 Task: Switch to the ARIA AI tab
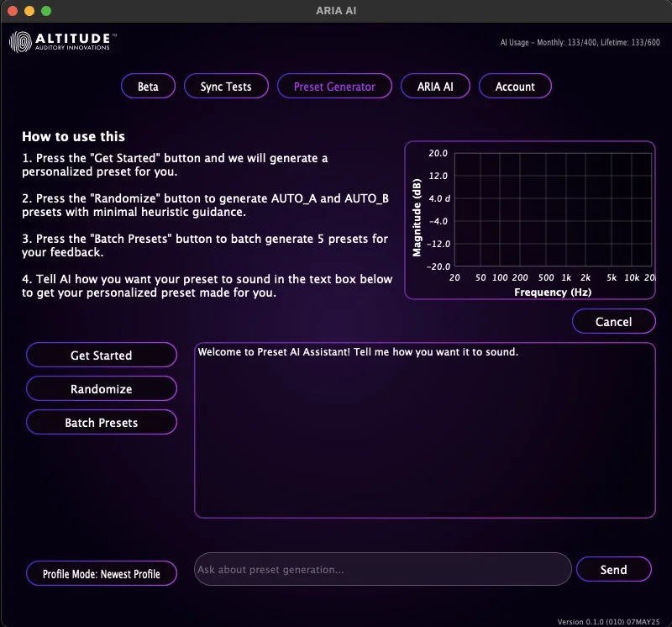pos(435,86)
